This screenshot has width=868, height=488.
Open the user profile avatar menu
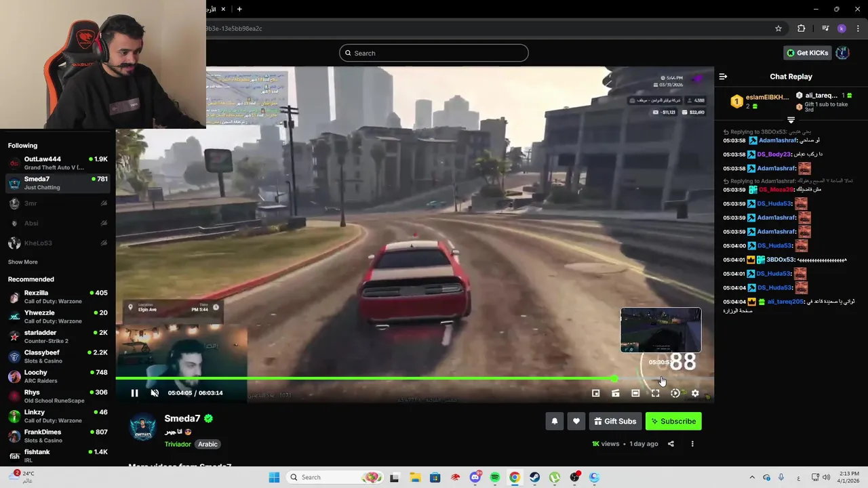coord(842,53)
